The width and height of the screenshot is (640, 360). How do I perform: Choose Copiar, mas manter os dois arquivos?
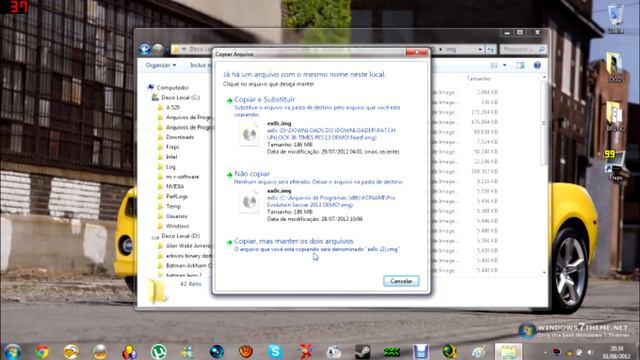point(293,241)
